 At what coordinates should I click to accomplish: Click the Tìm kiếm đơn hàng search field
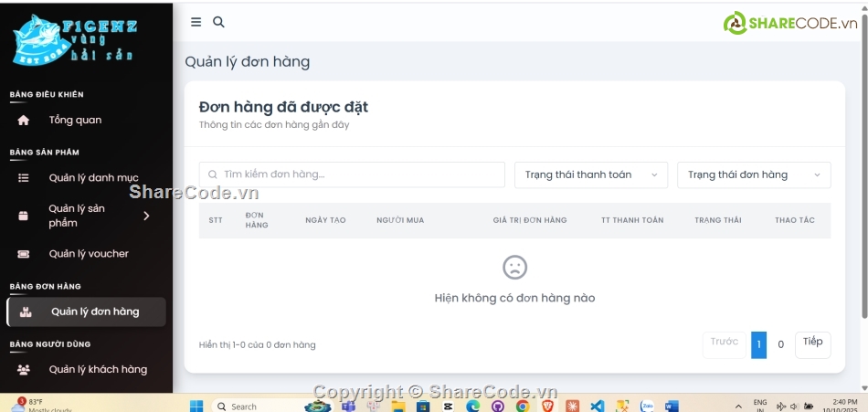(x=352, y=174)
